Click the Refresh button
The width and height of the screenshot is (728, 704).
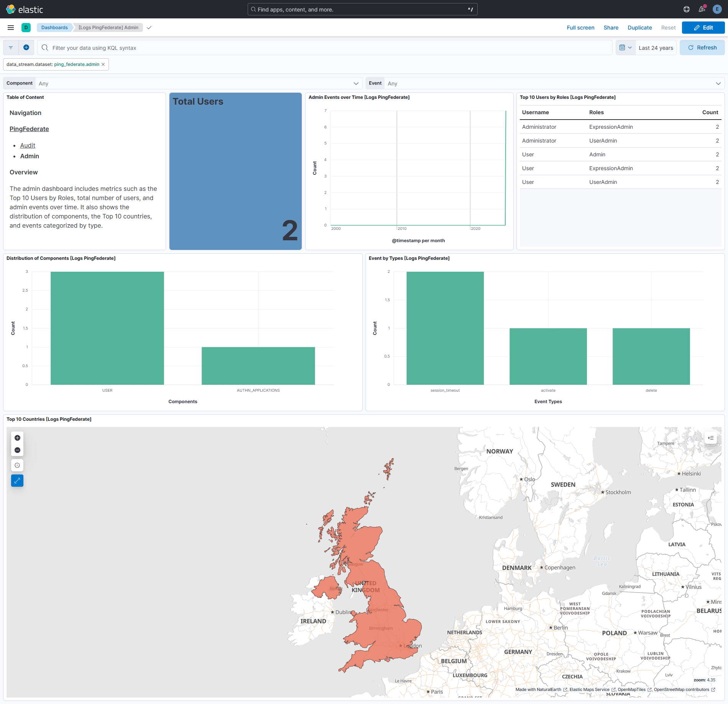click(x=702, y=47)
